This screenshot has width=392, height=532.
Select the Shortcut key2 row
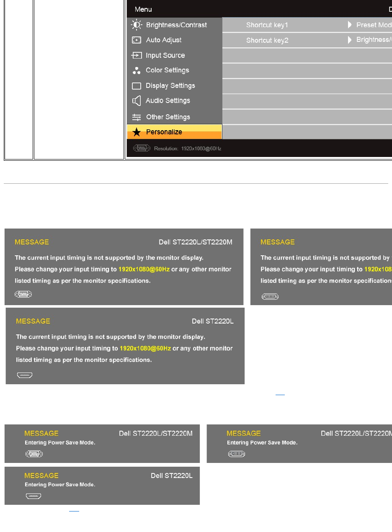(307, 40)
